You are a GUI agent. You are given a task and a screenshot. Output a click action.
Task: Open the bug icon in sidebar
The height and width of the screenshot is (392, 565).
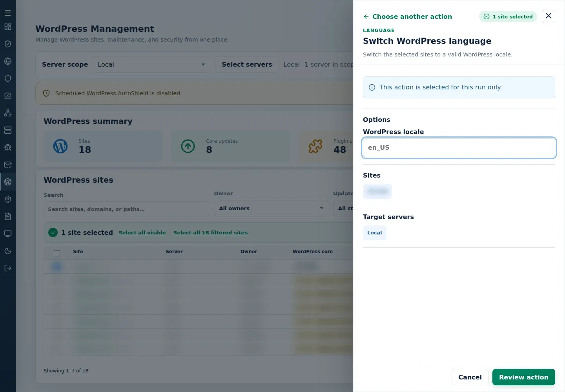coord(8,147)
